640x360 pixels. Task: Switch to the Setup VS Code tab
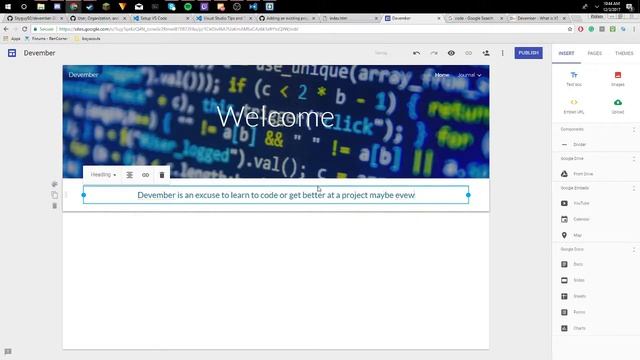tap(162, 18)
